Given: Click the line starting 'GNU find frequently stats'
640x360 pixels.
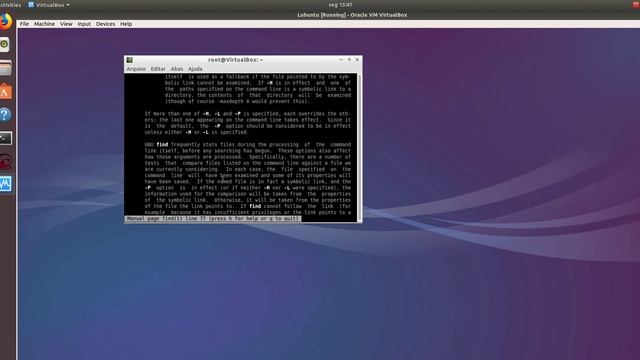Looking at the screenshot, I should [247, 144].
